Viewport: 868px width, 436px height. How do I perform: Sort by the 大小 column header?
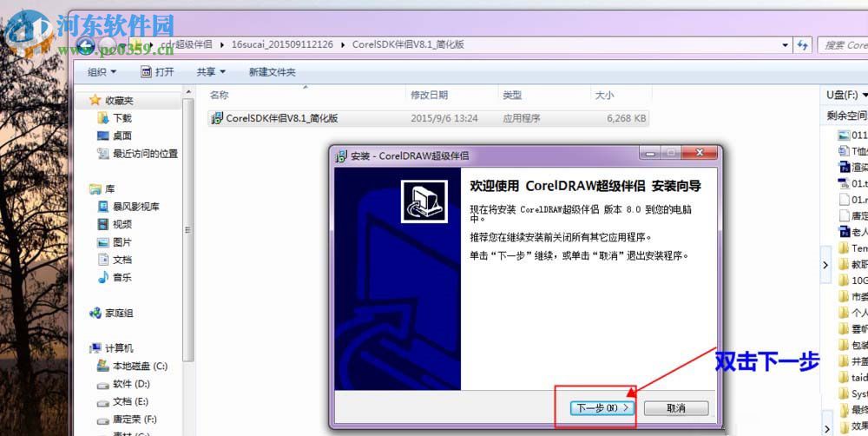pyautogui.click(x=604, y=95)
